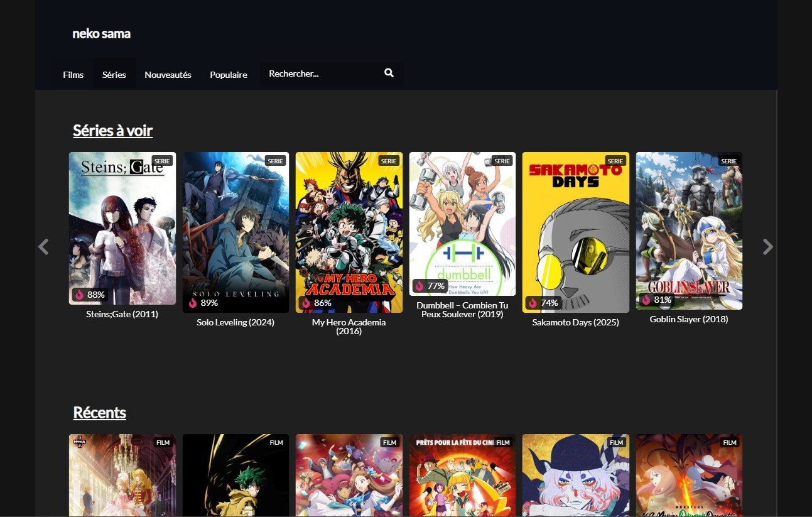This screenshot has height=517, width=812.
Task: Open the Films menu tab
Action: pyautogui.click(x=73, y=75)
